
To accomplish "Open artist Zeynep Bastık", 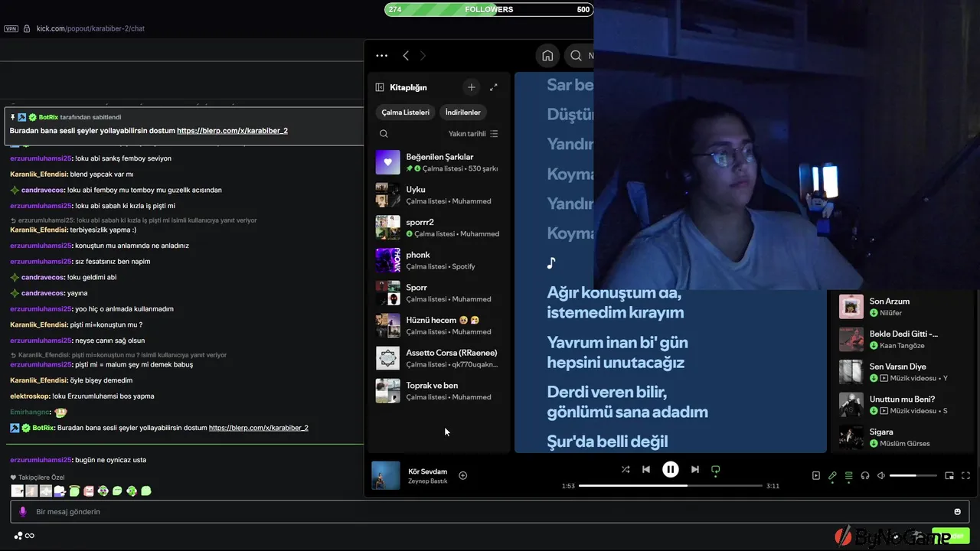I will pyautogui.click(x=427, y=481).
